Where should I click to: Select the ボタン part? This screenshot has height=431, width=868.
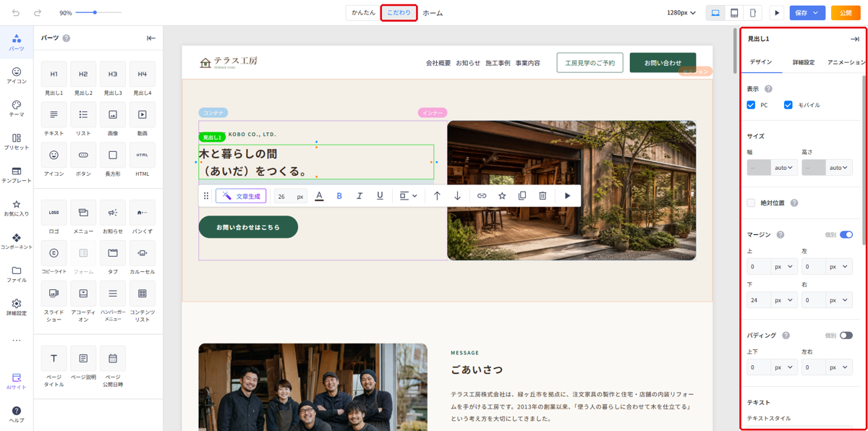[x=83, y=161]
